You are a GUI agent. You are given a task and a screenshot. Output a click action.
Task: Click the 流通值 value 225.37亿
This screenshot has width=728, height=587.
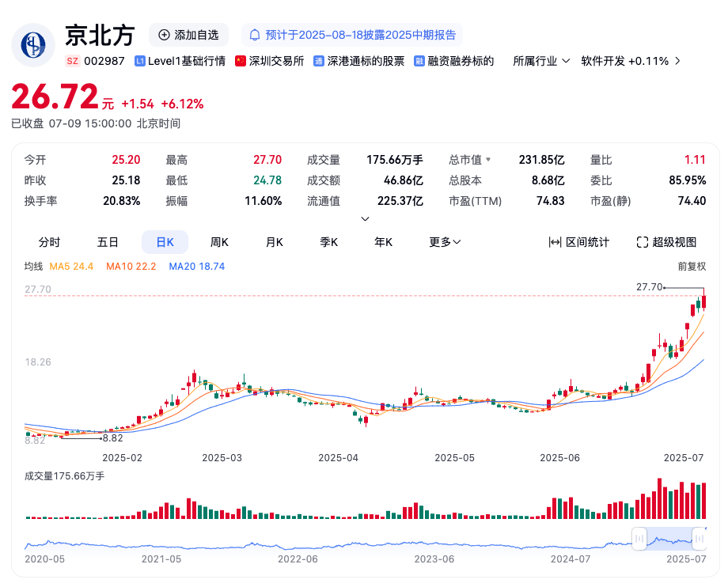(x=400, y=201)
